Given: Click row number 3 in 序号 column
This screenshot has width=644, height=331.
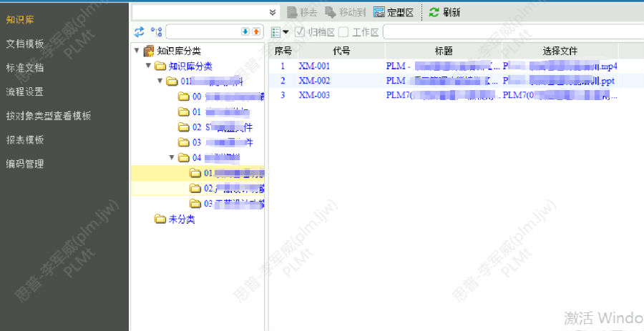Looking at the screenshot, I should [283, 95].
